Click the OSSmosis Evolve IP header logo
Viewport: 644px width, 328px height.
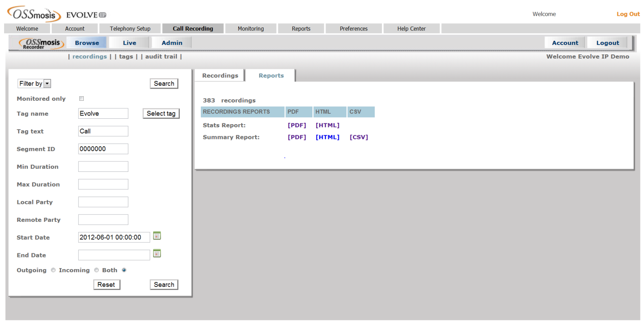click(57, 14)
